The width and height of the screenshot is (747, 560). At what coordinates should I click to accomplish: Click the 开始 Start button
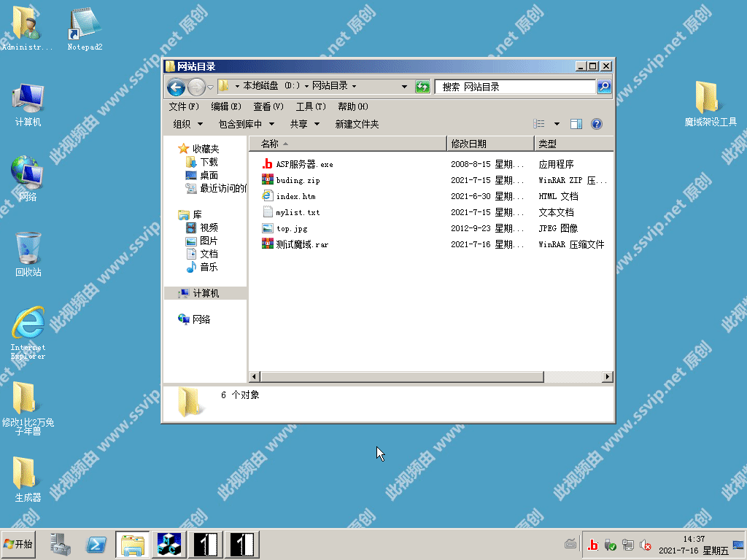point(18,544)
